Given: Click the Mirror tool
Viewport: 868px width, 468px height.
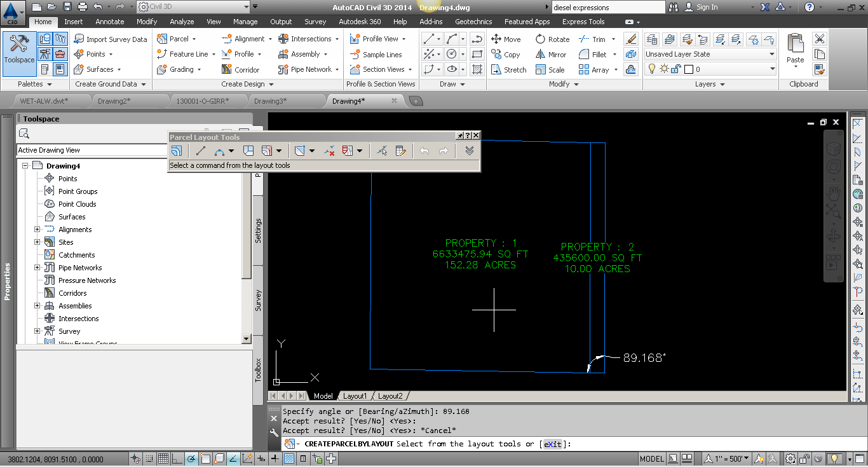Looking at the screenshot, I should [551, 55].
